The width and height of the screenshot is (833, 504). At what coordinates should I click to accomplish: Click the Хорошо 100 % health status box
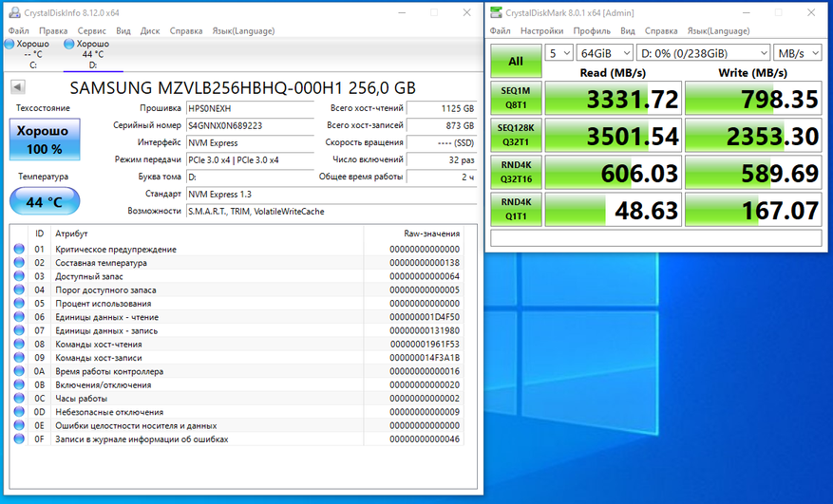click(x=45, y=139)
